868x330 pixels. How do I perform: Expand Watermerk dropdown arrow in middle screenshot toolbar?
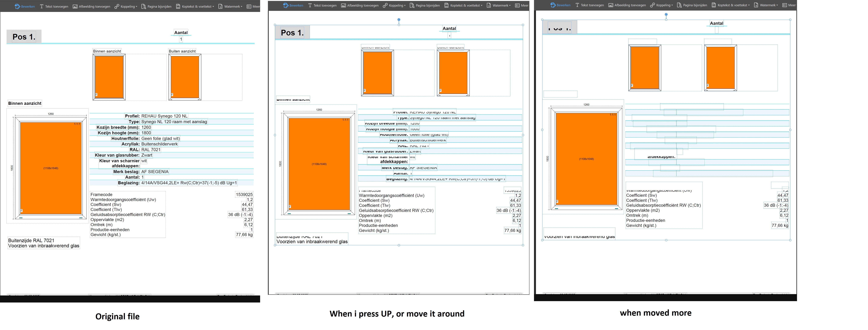[510, 5]
